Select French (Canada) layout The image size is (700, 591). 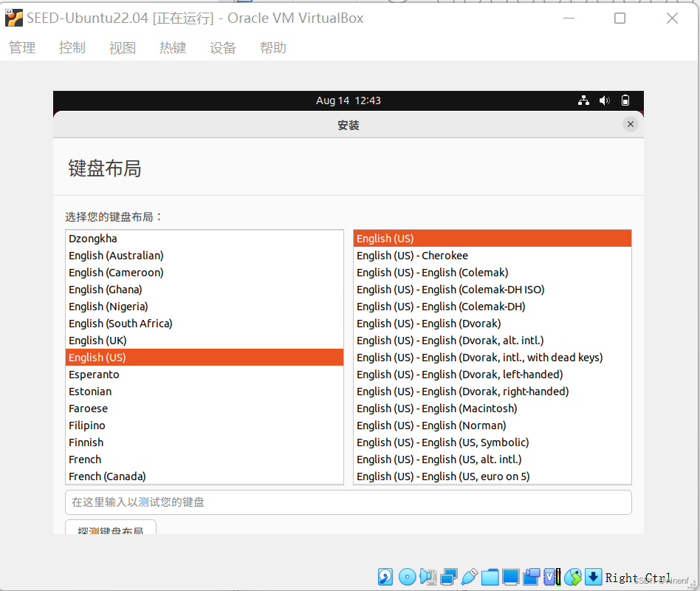click(205, 476)
